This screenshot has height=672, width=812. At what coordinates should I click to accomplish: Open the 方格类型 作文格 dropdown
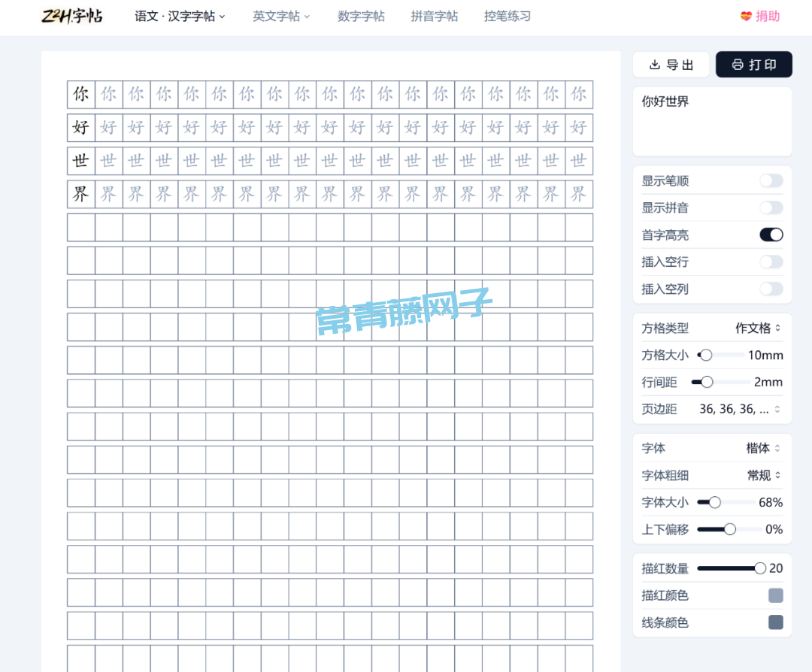tap(758, 328)
